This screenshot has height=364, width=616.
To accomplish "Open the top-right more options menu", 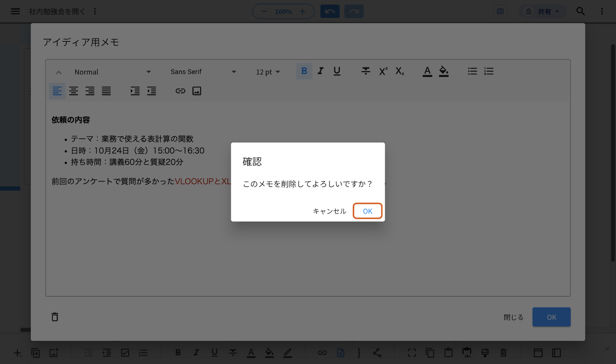I will (602, 11).
